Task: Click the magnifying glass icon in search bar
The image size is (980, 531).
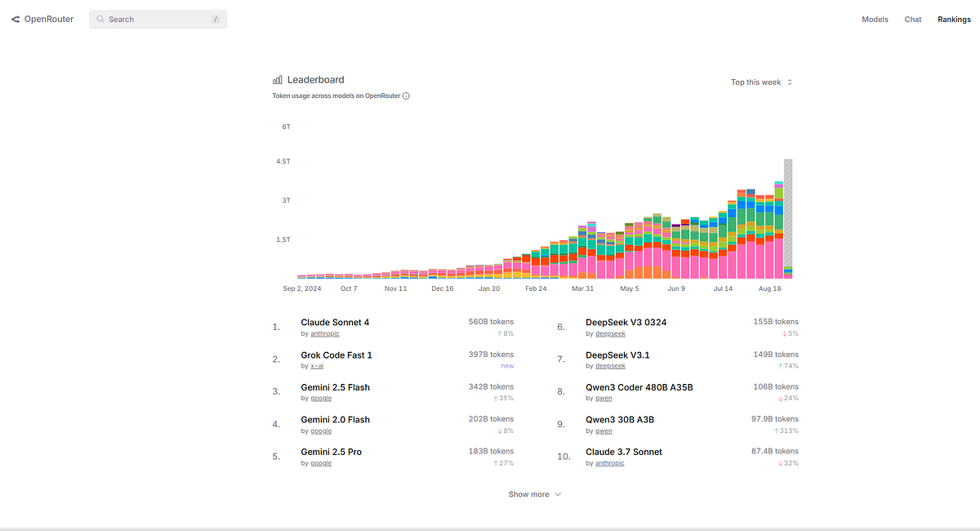Action: click(x=99, y=19)
